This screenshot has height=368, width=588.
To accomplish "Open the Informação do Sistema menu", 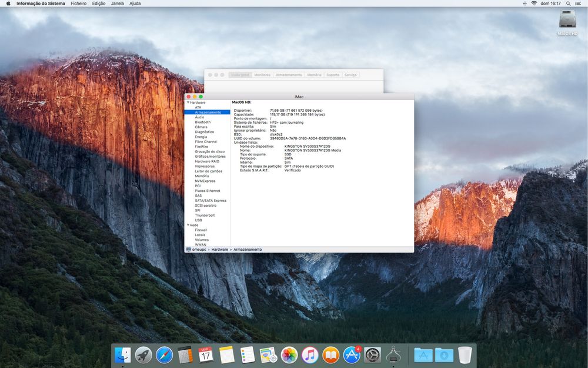I will pyautogui.click(x=41, y=4).
